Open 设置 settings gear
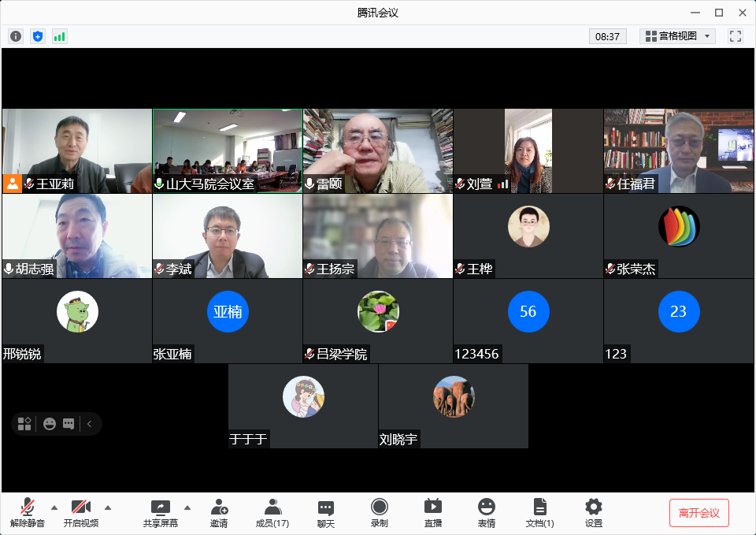The image size is (756, 535). click(x=594, y=512)
